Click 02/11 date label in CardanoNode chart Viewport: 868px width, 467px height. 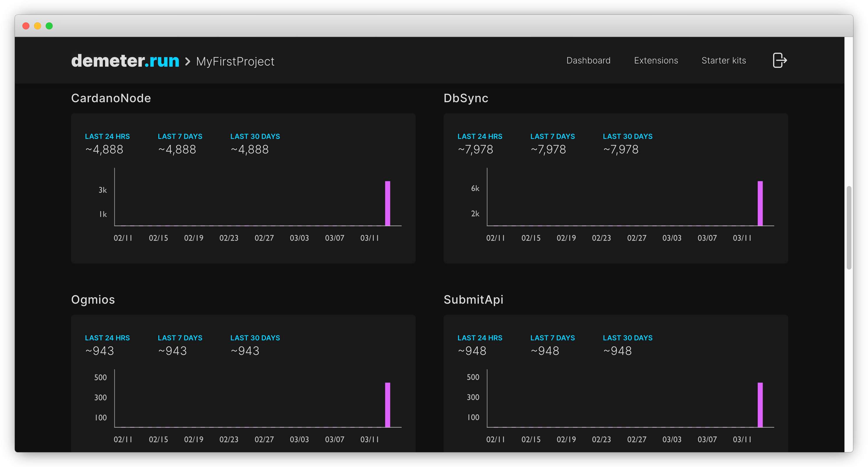(123, 238)
